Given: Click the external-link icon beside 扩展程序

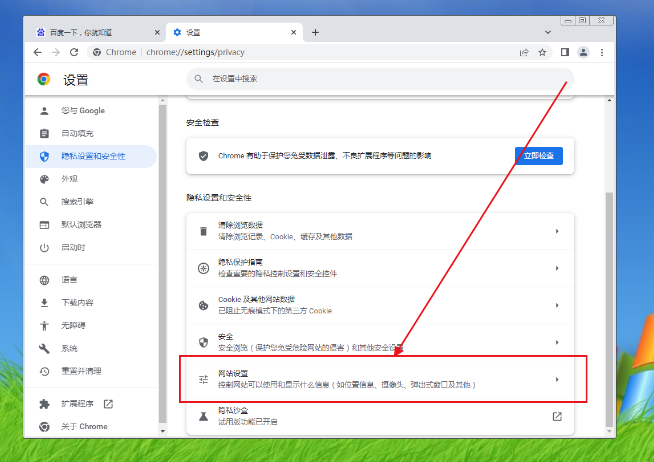Looking at the screenshot, I should point(108,404).
